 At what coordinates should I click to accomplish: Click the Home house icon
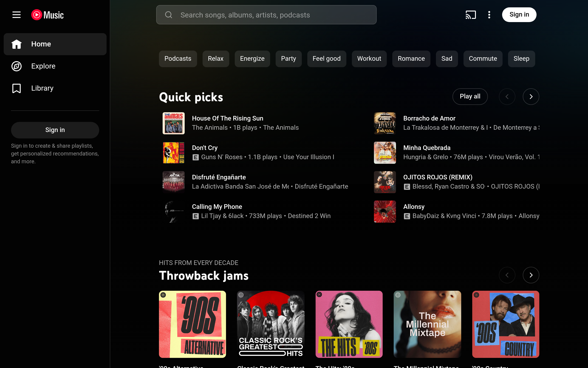point(17,44)
